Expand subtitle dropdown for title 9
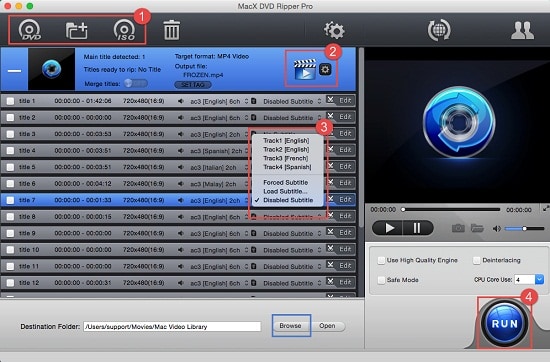 coord(319,233)
